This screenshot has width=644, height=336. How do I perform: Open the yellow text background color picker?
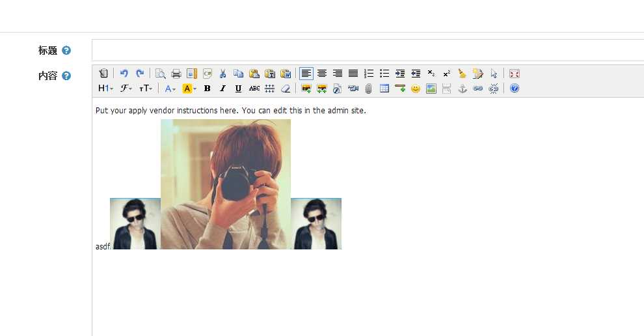pyautogui.click(x=189, y=89)
